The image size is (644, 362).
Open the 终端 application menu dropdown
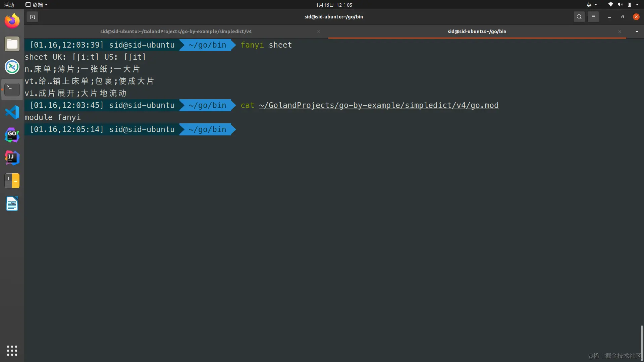point(37,5)
